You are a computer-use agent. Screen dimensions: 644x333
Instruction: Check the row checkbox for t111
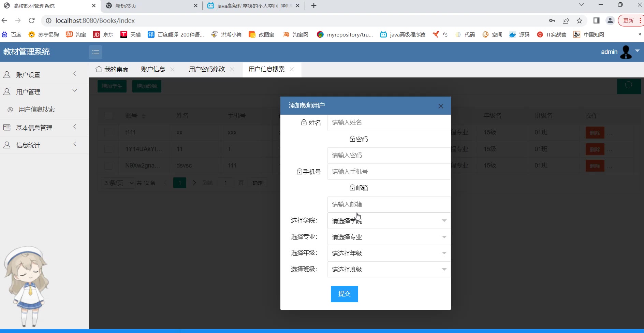coord(108,132)
